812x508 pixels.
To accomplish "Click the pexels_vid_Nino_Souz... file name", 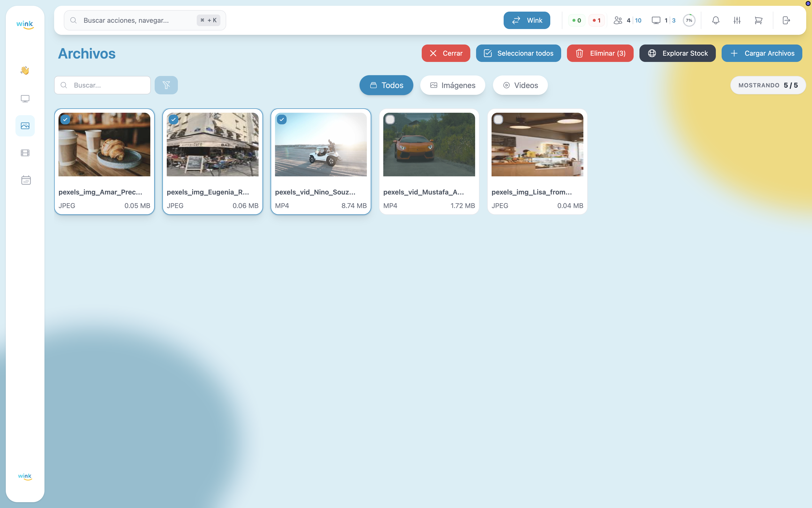I will coord(315,192).
